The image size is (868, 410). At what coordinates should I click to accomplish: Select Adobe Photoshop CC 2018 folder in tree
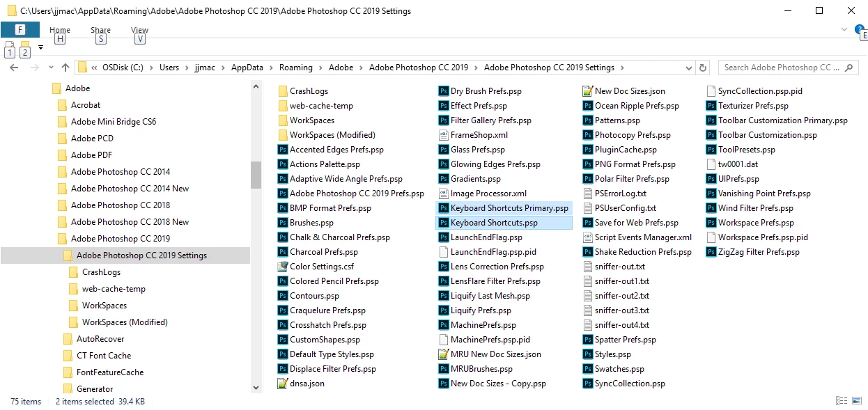point(121,205)
